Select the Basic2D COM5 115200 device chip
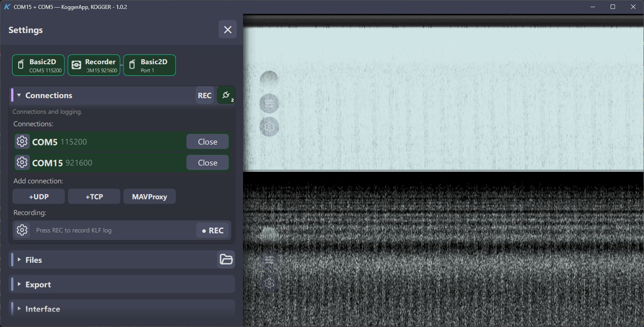Screen dimensions: 644x327 coord(38,65)
